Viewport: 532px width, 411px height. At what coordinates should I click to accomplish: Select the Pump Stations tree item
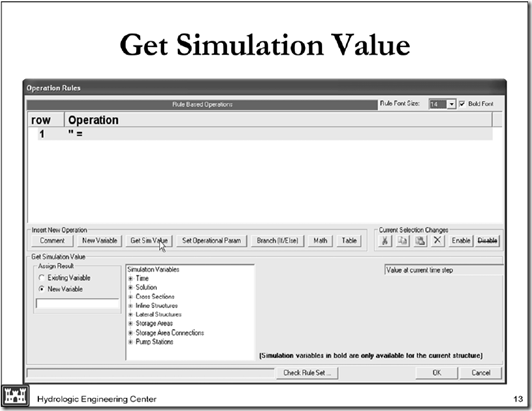click(x=154, y=342)
